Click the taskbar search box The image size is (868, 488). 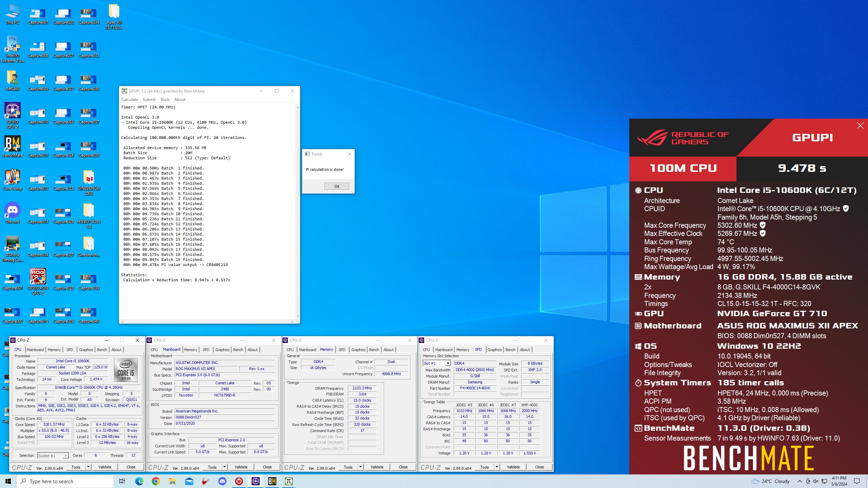coord(65,481)
